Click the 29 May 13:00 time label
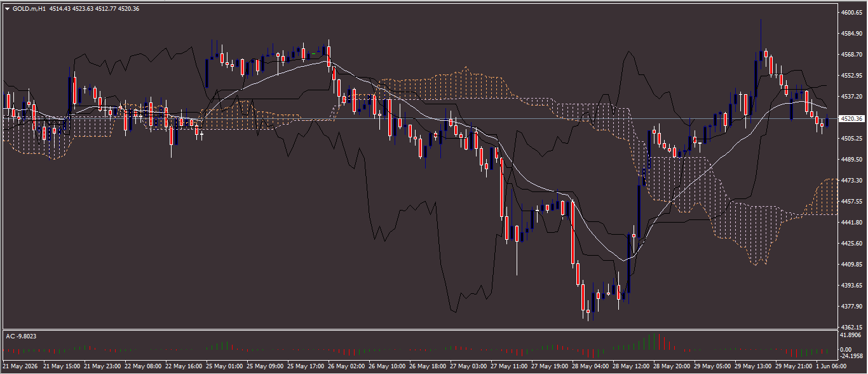868x374 pixels. pyautogui.click(x=753, y=367)
